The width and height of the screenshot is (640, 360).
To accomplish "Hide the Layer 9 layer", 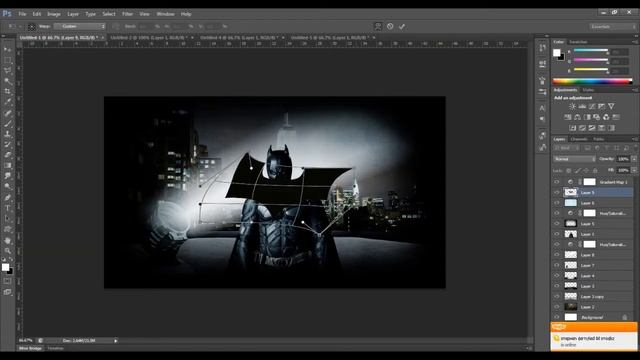I will [557, 192].
